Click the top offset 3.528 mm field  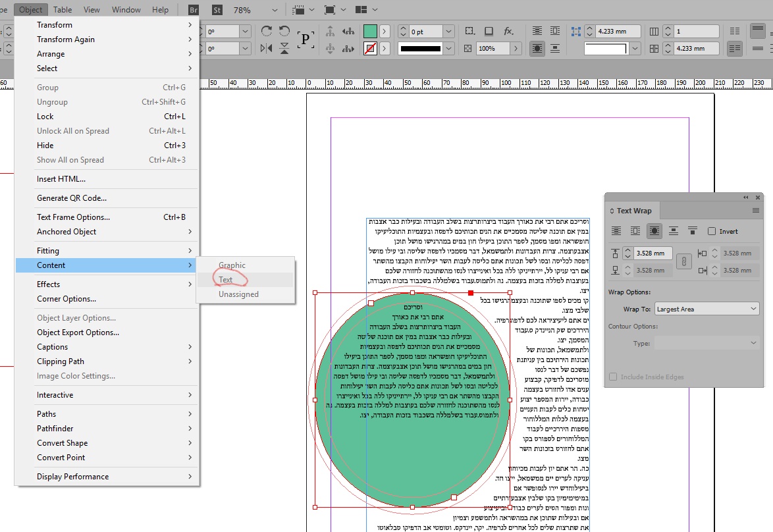click(x=652, y=253)
